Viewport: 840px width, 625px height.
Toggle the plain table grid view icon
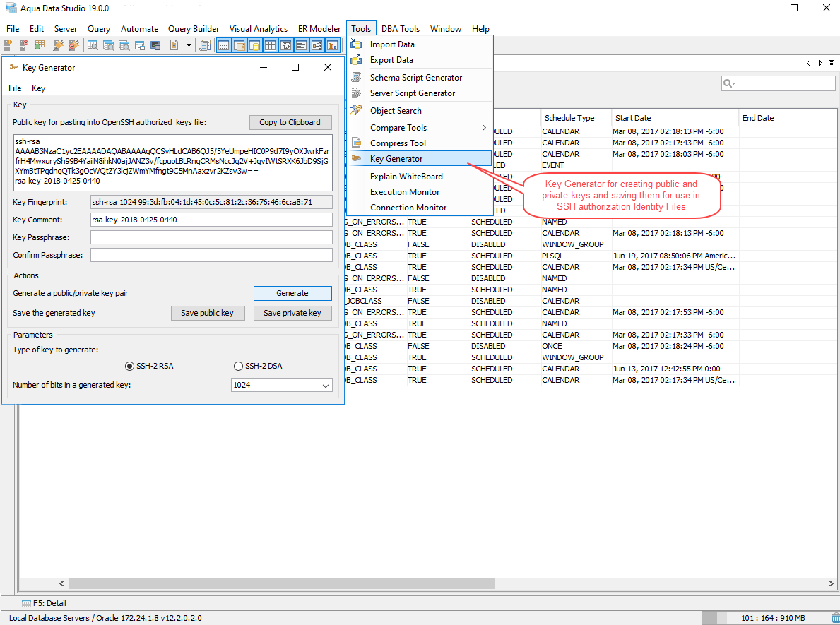coord(270,45)
